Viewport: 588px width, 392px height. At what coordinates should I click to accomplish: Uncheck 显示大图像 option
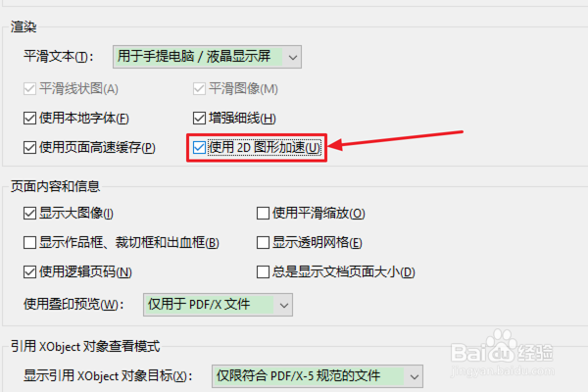pyautogui.click(x=29, y=213)
